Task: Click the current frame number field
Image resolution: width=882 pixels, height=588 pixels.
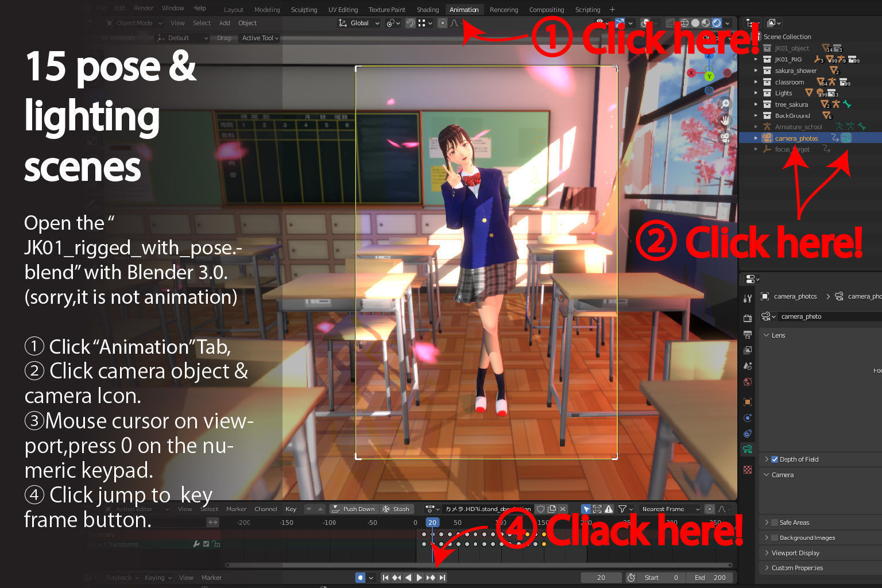Action: point(601,578)
